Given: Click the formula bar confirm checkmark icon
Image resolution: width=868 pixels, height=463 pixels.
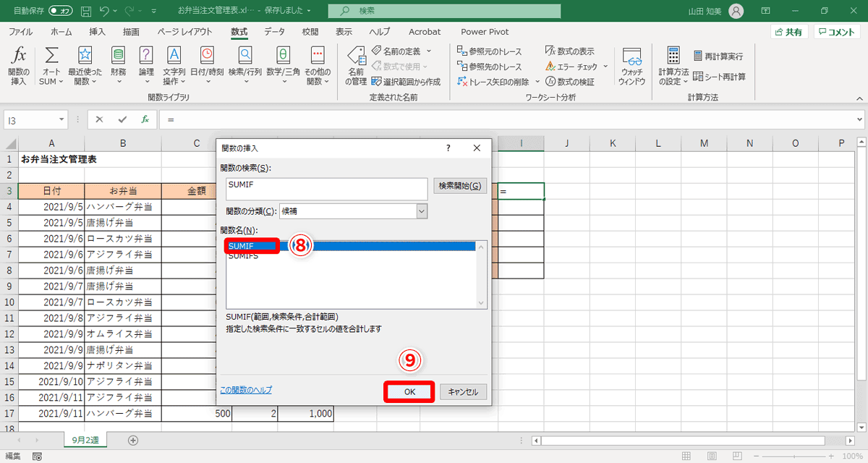Looking at the screenshot, I should coord(122,119).
